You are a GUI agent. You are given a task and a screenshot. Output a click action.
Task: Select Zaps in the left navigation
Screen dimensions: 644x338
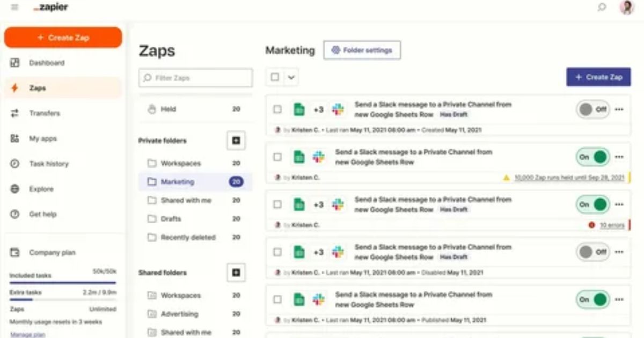point(63,88)
